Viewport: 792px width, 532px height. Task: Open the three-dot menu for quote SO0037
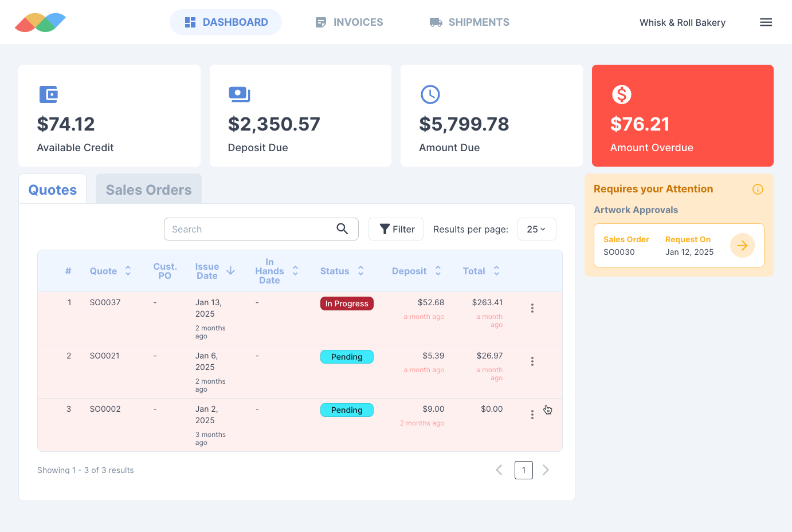pos(532,308)
